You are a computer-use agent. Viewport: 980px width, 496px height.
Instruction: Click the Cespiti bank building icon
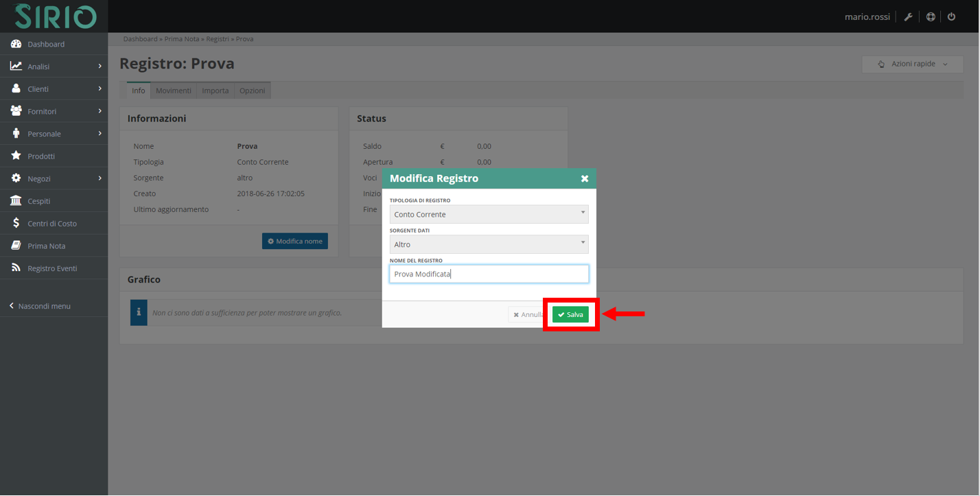click(16, 201)
